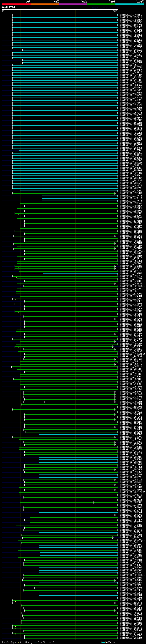Select hit UniRef100_B5AMJ6
The width and height of the screenshot is (146, 644).
point(131,58)
